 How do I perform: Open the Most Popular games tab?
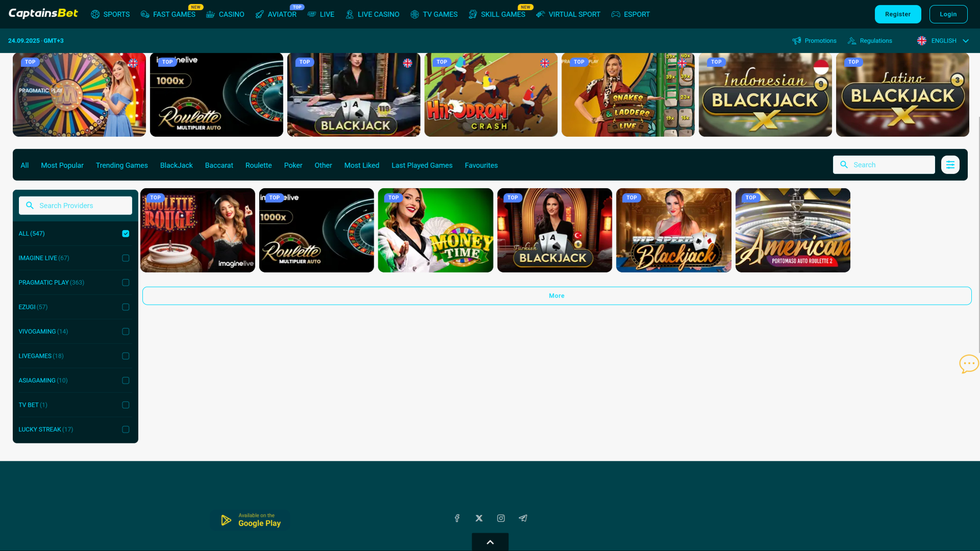point(62,165)
